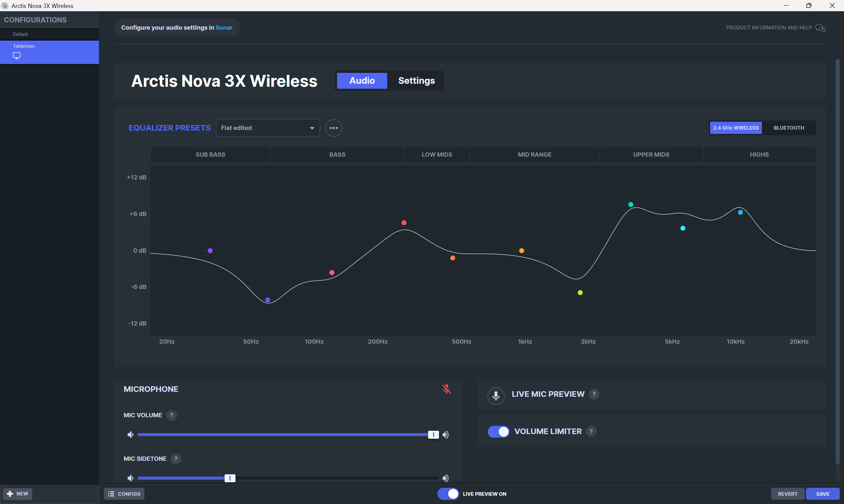The height and width of the screenshot is (504, 844).
Task: Click the LOW MIDS band label
Action: (437, 154)
